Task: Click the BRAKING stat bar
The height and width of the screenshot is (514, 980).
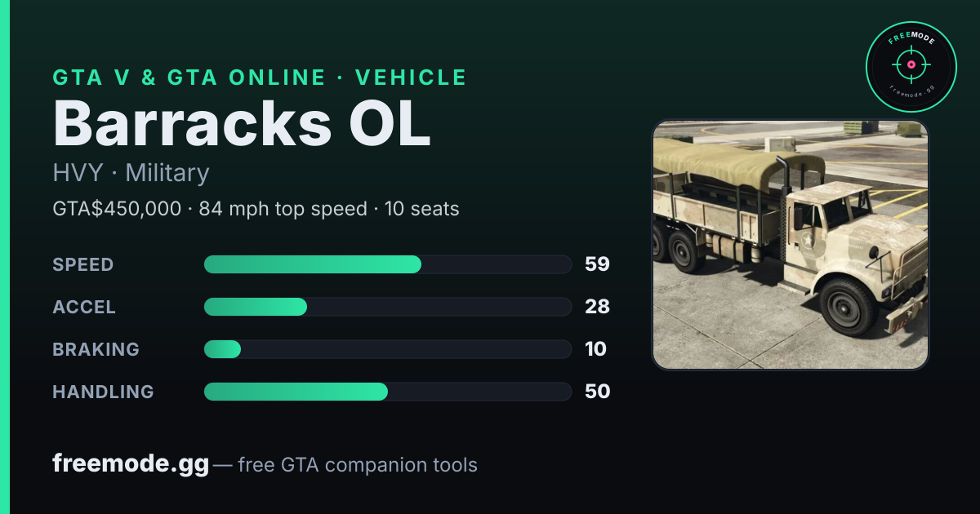Action: (x=387, y=349)
